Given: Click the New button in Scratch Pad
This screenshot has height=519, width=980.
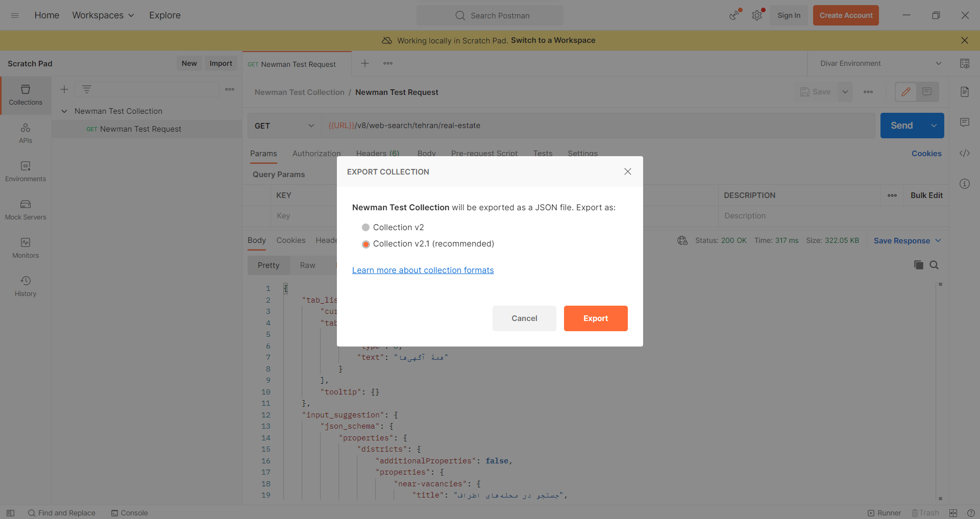Looking at the screenshot, I should (x=189, y=63).
